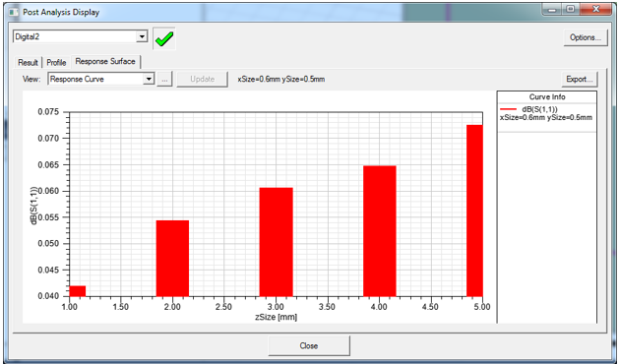This screenshot has height=364, width=619.
Task: Click the Update button
Action: 202,79
